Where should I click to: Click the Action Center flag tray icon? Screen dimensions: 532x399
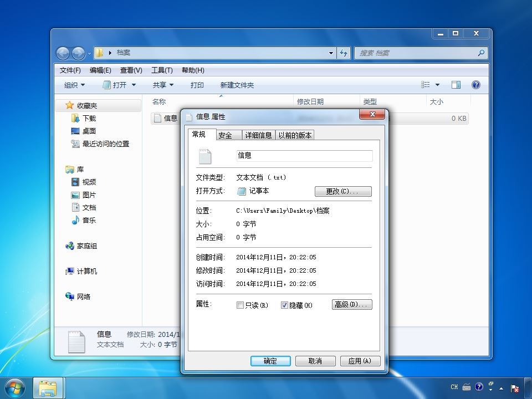[x=515, y=388]
